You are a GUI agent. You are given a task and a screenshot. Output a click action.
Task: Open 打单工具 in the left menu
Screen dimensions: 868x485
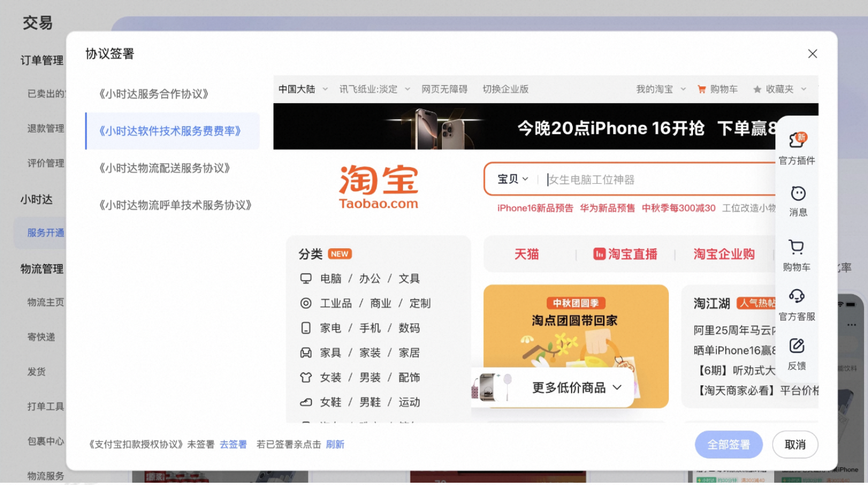point(45,407)
